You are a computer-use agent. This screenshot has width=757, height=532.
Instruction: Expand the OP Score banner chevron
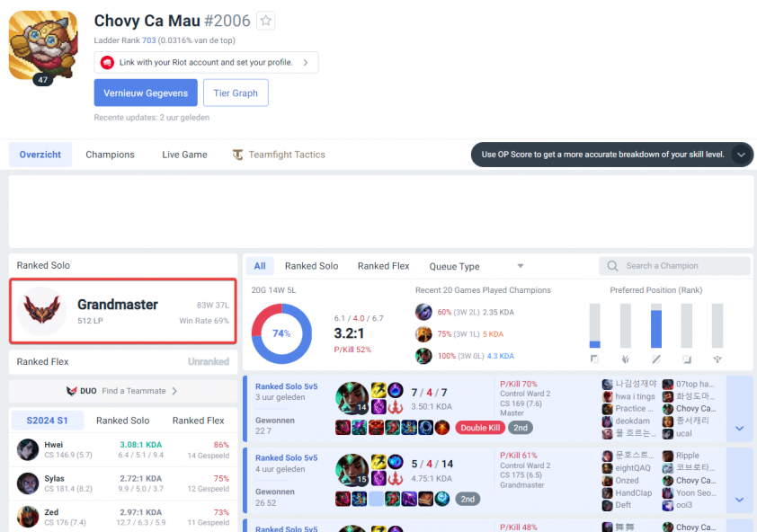pyautogui.click(x=741, y=155)
